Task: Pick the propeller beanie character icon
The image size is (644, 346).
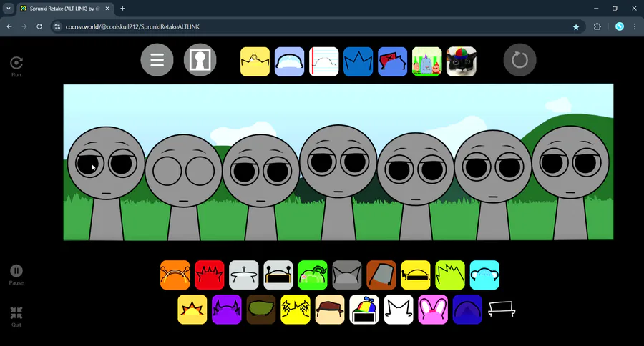Action: (364, 310)
